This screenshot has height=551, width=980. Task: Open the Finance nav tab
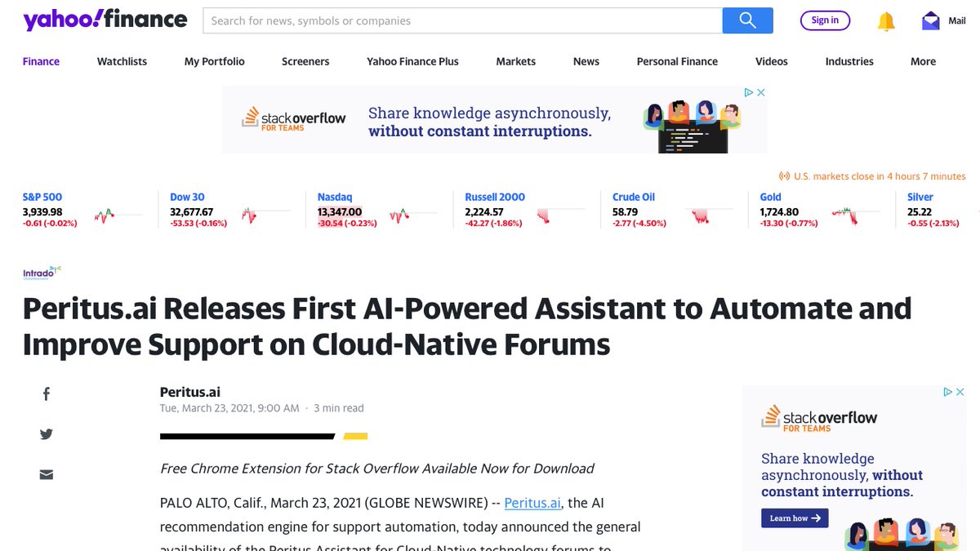point(41,61)
